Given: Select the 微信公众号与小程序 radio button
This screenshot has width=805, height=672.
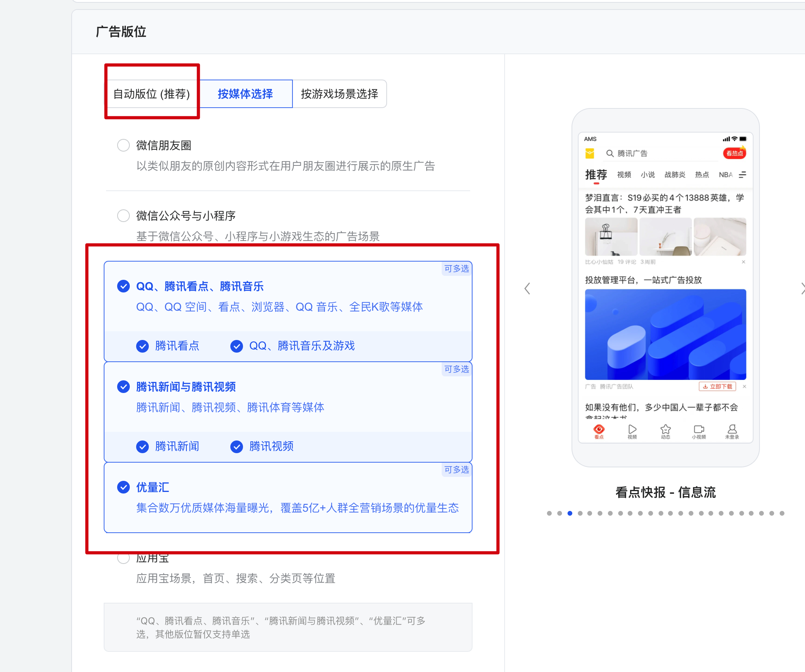Looking at the screenshot, I should point(123,216).
